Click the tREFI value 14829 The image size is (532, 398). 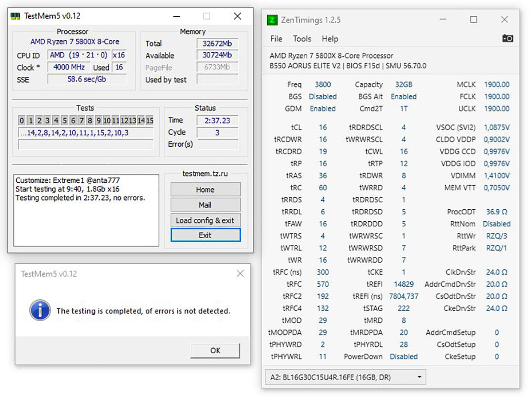(x=403, y=284)
